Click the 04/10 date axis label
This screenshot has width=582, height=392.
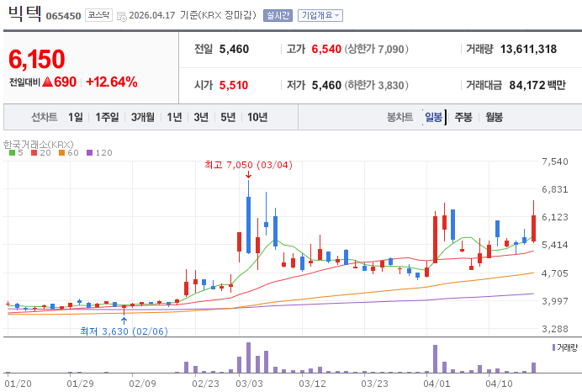499,384
